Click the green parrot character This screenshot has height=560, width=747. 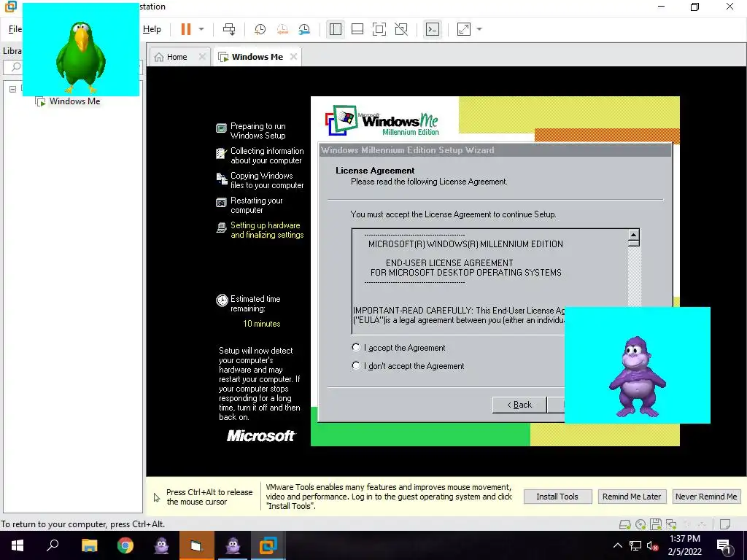[81, 57]
